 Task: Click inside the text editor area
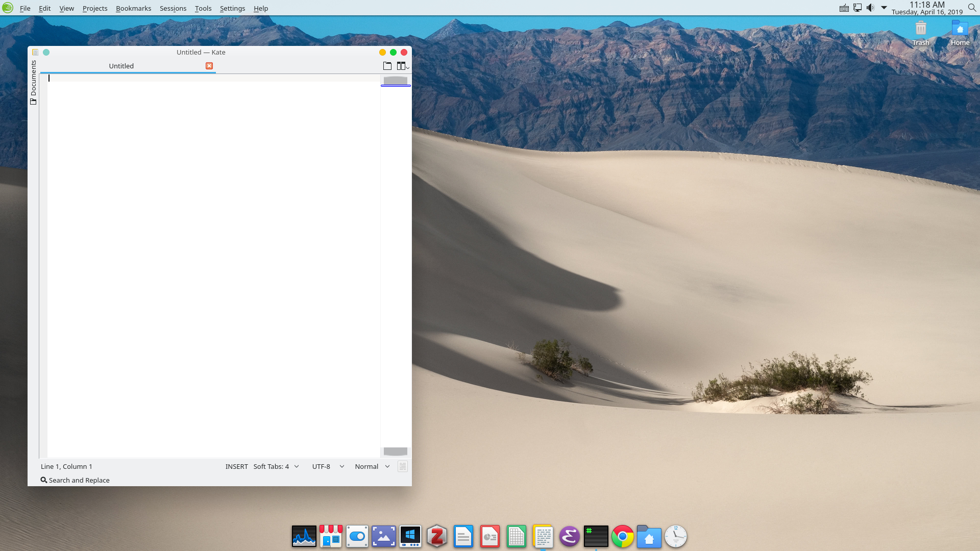pos(213,255)
